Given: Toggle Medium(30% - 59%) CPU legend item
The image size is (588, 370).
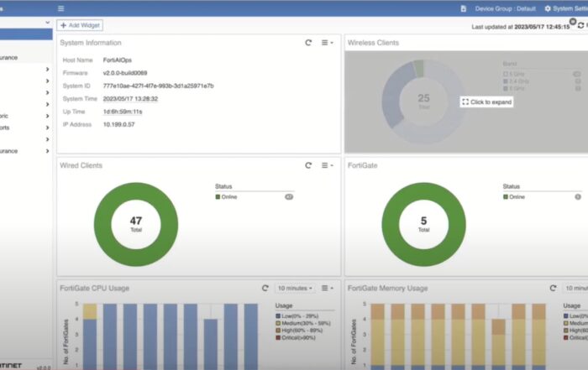Looking at the screenshot, I should 303,323.
